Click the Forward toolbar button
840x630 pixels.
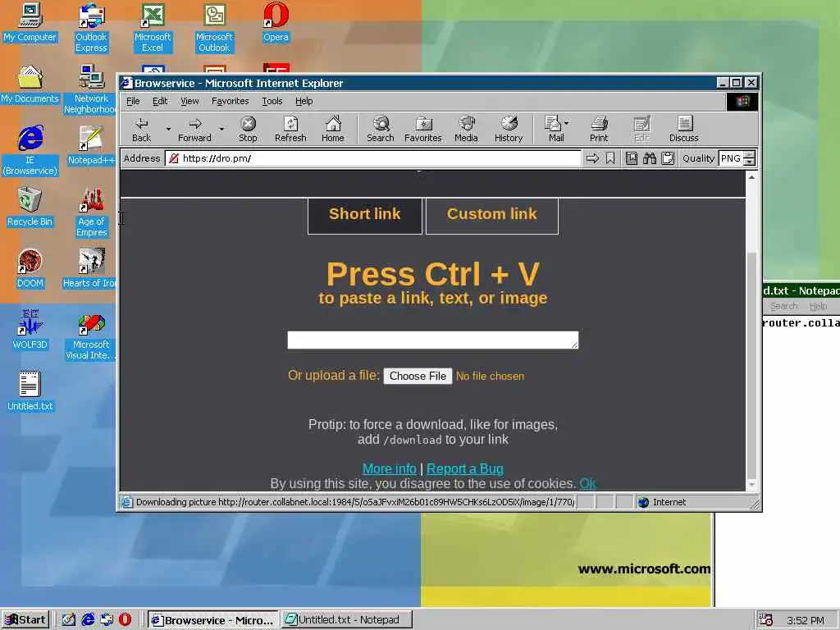(194, 129)
